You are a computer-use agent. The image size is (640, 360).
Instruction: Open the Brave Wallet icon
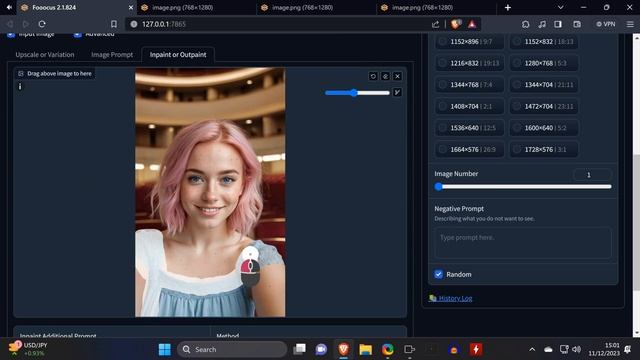tap(577, 24)
